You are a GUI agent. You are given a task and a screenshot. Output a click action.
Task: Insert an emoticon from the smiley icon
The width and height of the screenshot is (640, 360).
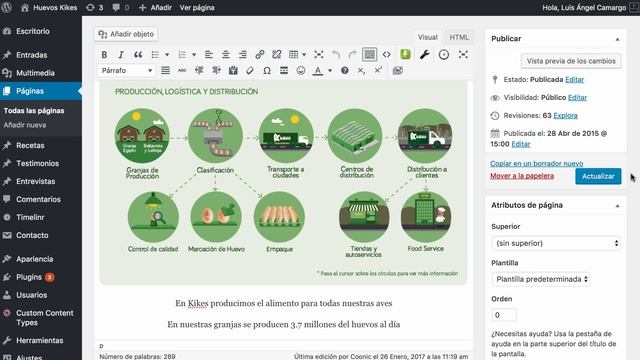301,71
